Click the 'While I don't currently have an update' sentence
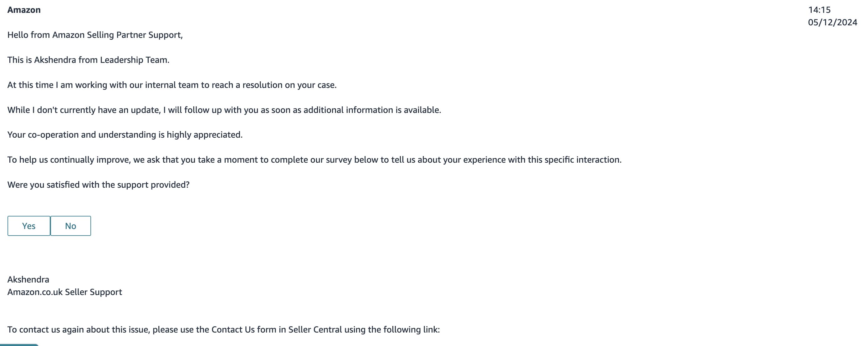Screen dimensions: 868x346 [224, 110]
